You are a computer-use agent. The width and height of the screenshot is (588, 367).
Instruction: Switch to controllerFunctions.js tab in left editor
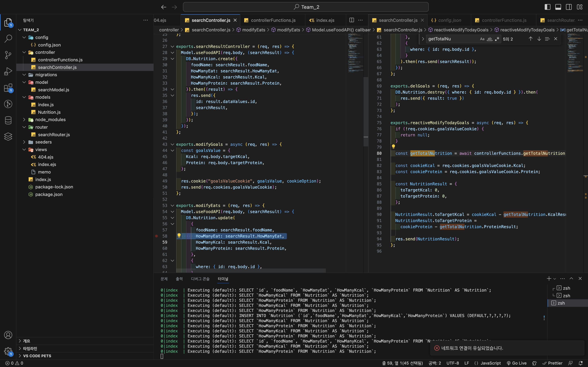(x=273, y=20)
